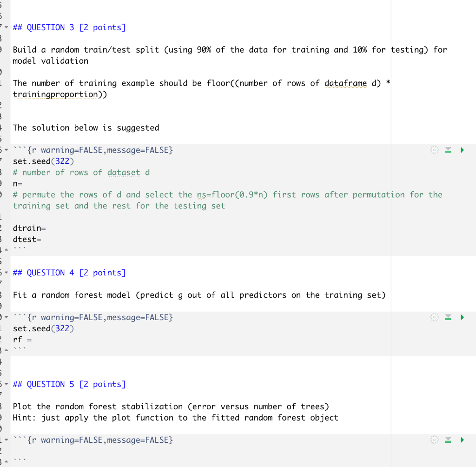Collapse the Question 4 code chunk fold arrow

7,317
